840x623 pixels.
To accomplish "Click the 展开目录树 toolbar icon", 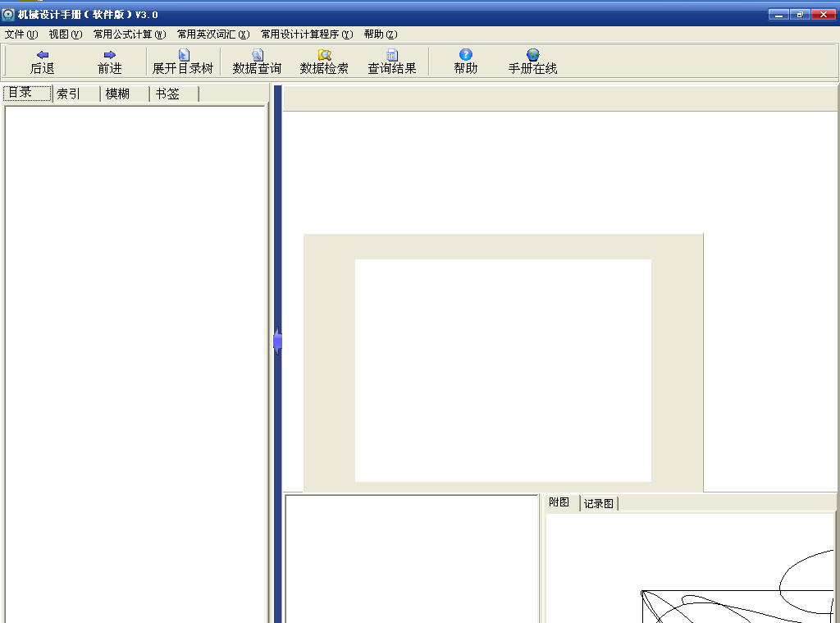I will [183, 55].
